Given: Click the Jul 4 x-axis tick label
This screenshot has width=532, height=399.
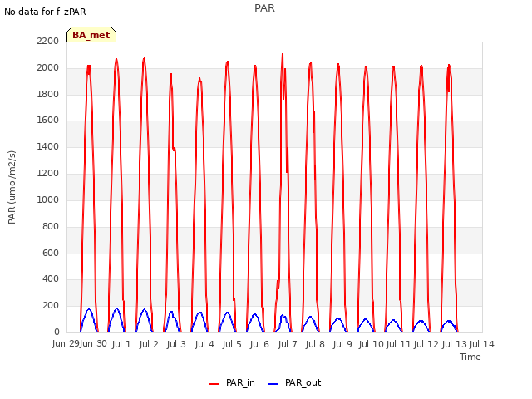Looking at the screenshot, I should (x=204, y=344).
